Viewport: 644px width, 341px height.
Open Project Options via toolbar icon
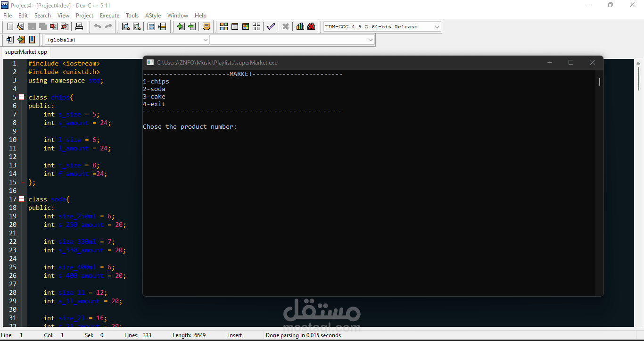206,26
